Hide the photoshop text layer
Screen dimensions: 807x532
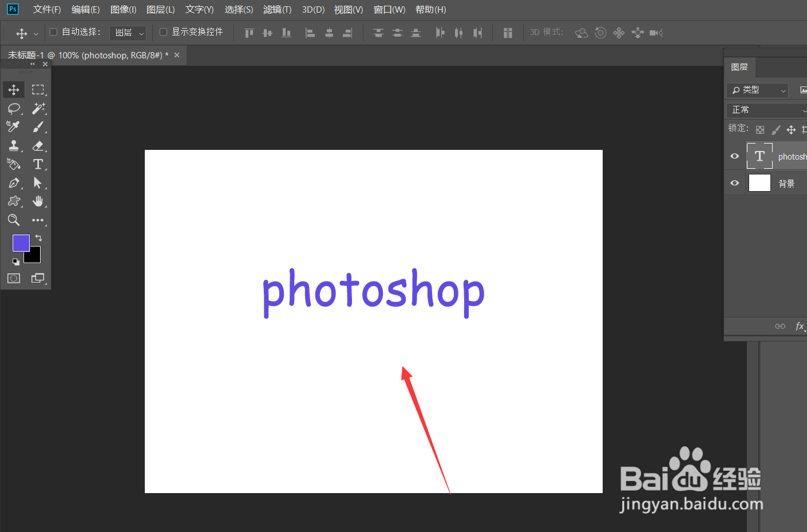735,156
